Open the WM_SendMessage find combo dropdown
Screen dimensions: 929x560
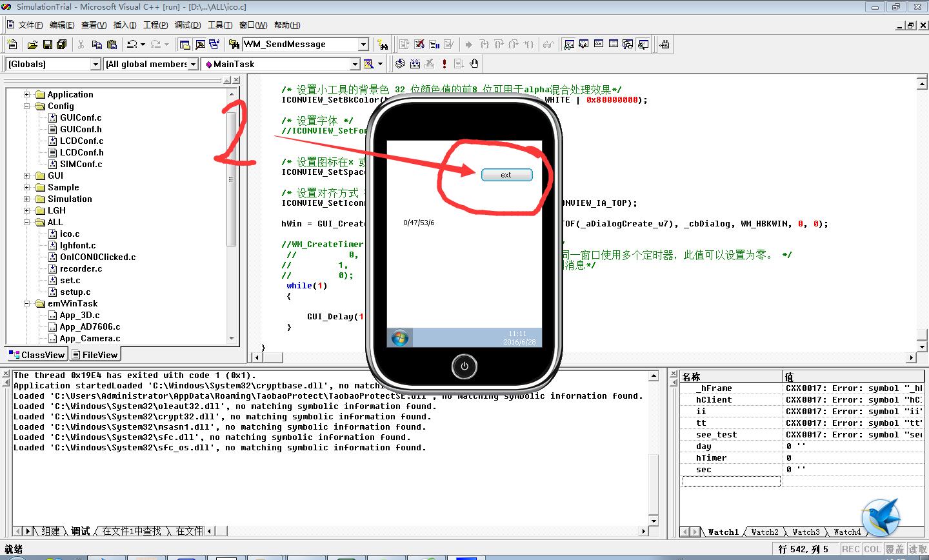click(363, 45)
